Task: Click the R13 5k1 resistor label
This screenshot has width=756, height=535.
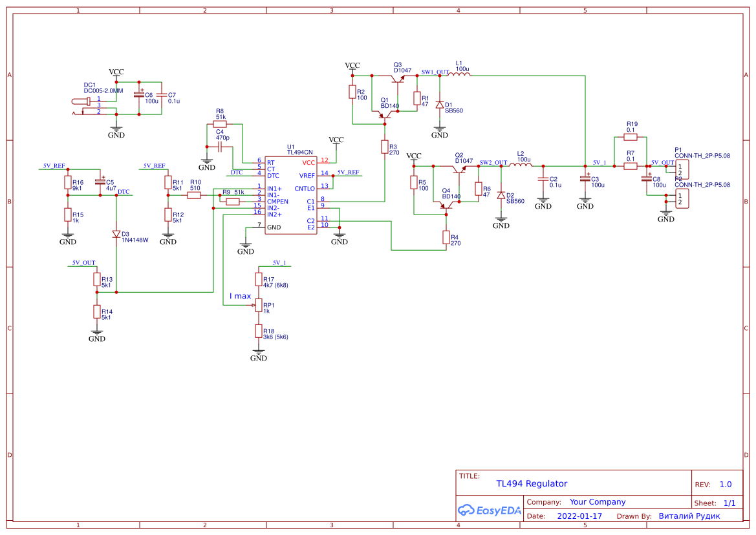Action: coord(107,282)
